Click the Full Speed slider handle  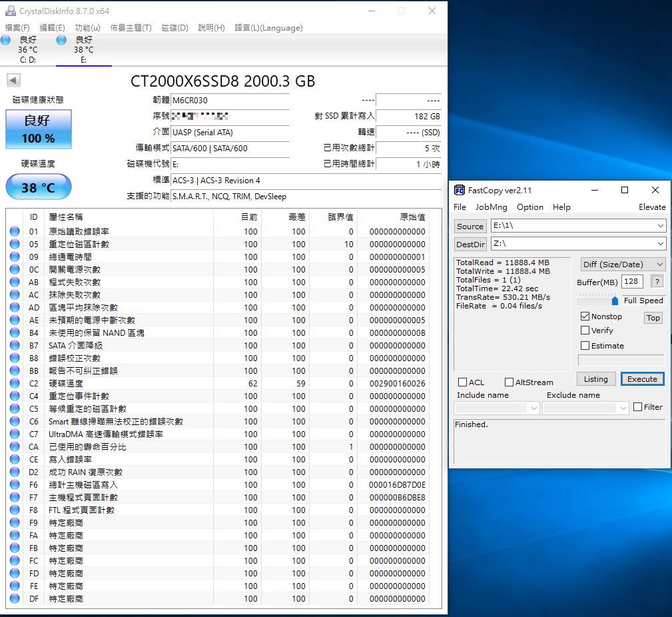(x=615, y=300)
